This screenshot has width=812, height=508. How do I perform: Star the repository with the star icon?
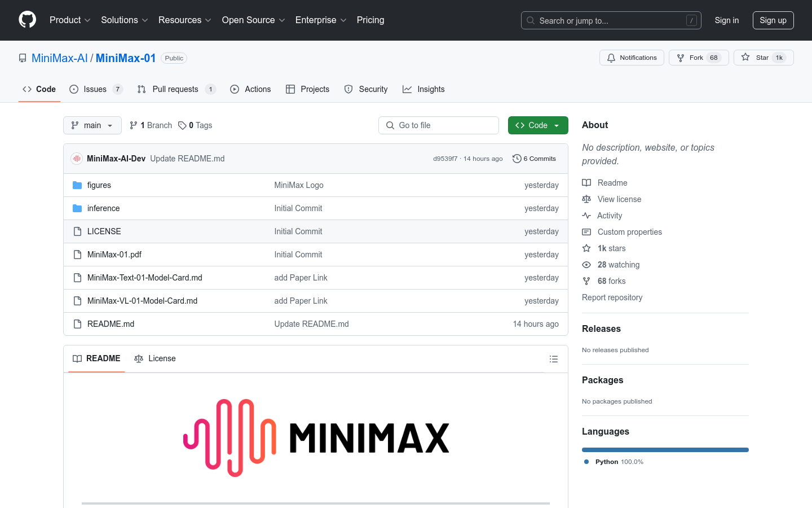pos(745,58)
